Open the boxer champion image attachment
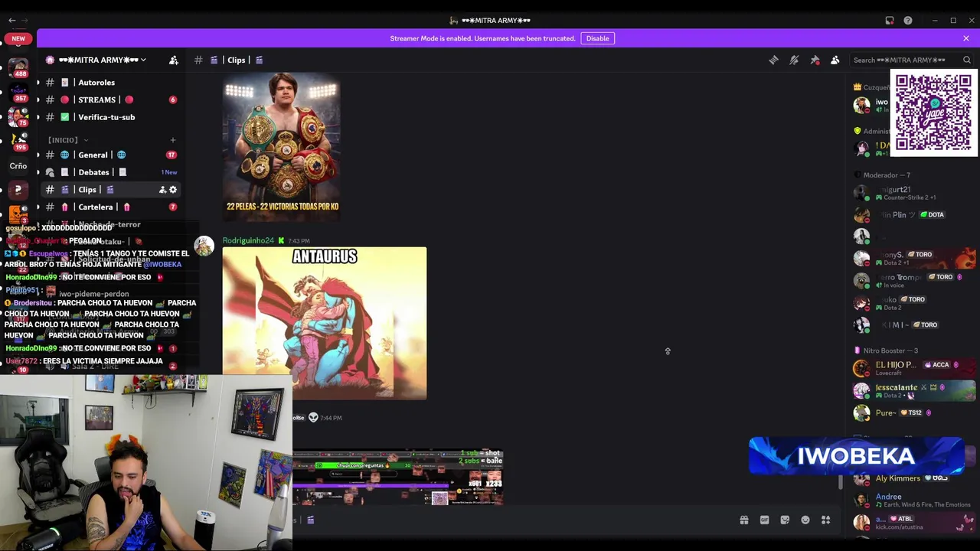 pos(282,146)
